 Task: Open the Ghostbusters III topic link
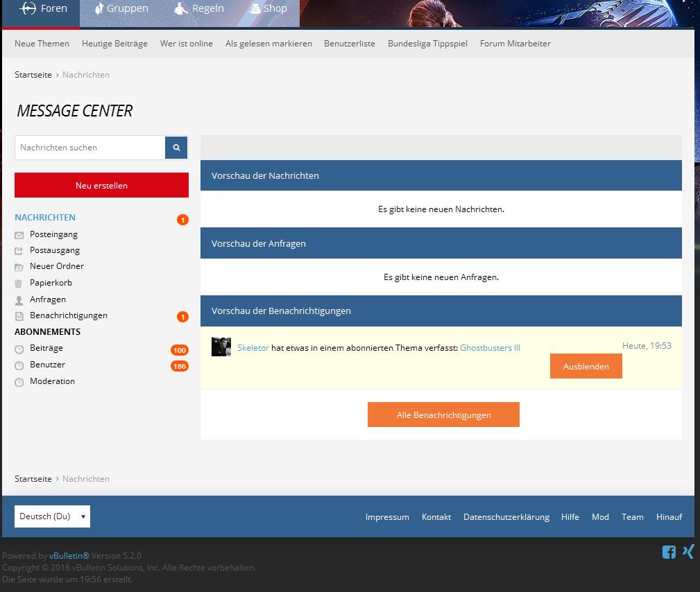point(490,348)
